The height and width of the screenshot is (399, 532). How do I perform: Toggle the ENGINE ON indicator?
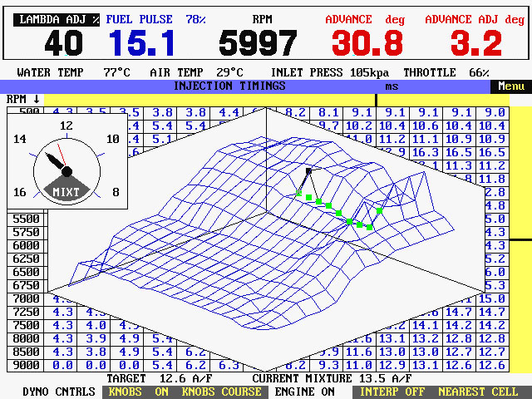click(305, 392)
